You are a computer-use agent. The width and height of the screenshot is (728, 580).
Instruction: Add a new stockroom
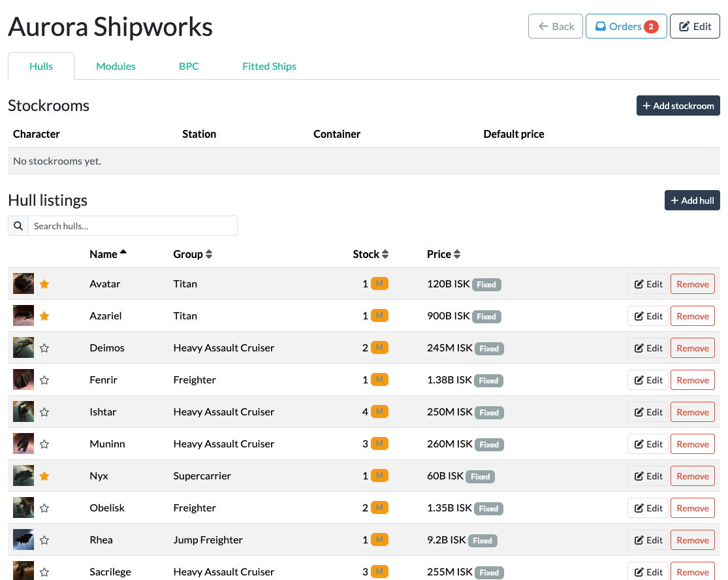[678, 106]
